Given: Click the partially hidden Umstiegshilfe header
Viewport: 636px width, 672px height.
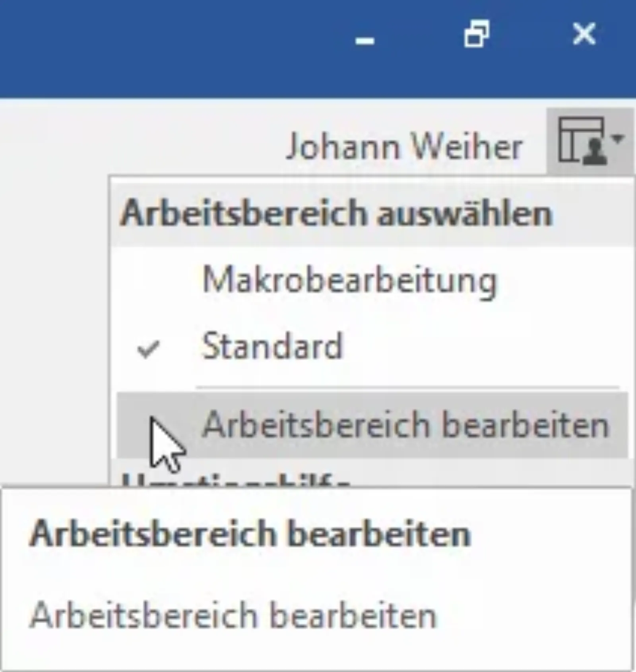Looking at the screenshot, I should click(235, 478).
